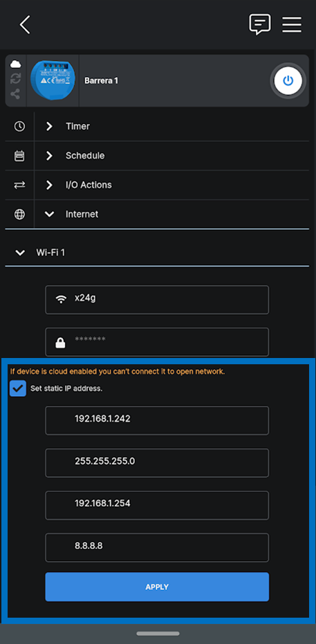This screenshot has width=316, height=644.
Task: Click the x24g network name field
Action: pyautogui.click(x=157, y=300)
